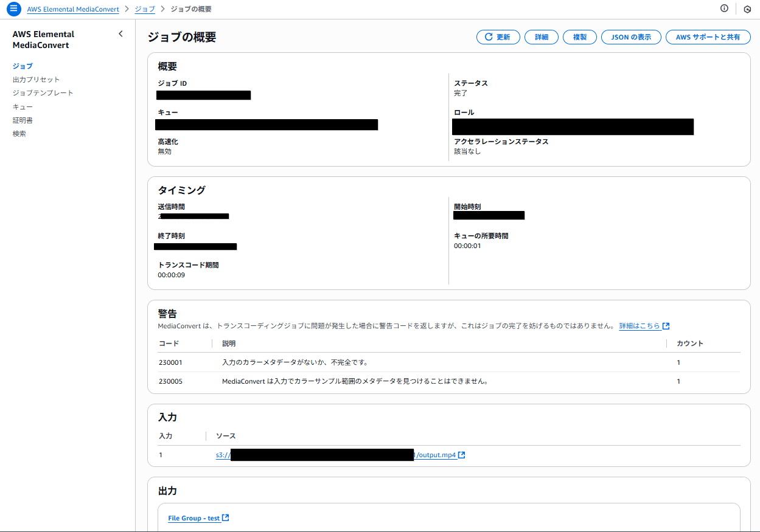This screenshot has width=760, height=532.
Task: Click warning code 230001
Action: [170, 362]
